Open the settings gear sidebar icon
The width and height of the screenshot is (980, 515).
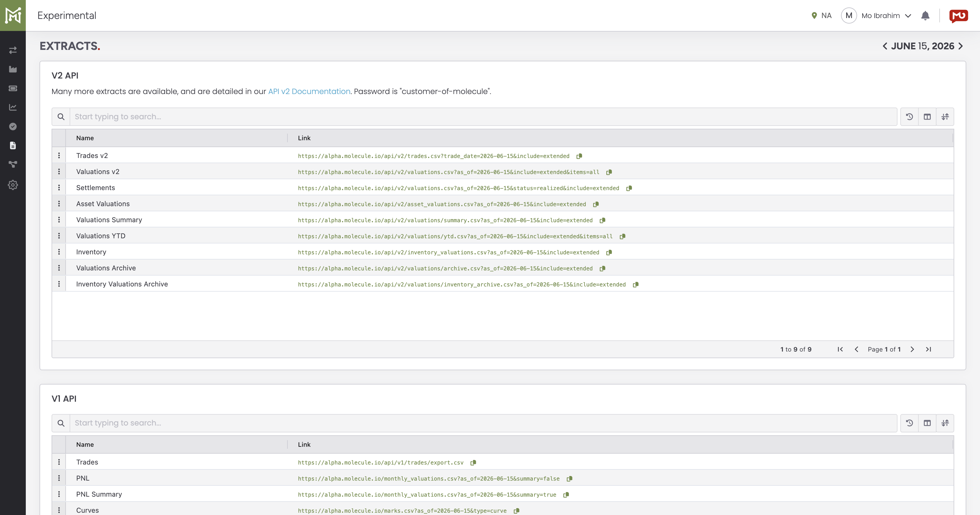point(13,185)
